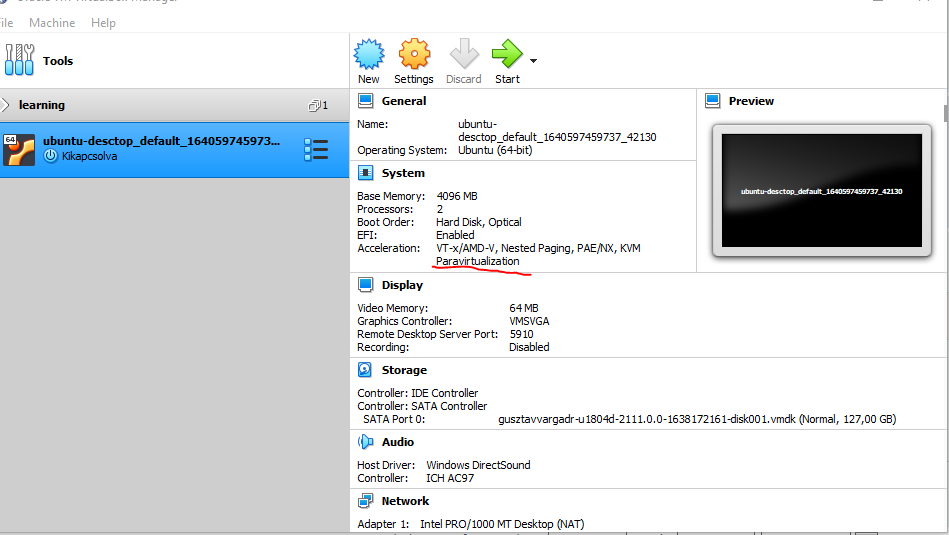Select the learning group header
Screen dimensions: 949x535
[174, 105]
